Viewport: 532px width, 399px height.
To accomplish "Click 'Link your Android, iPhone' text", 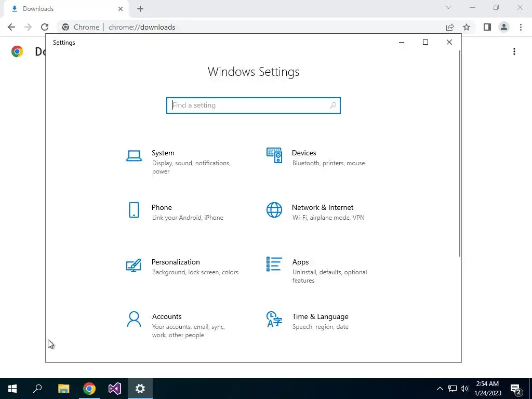I will point(188,218).
